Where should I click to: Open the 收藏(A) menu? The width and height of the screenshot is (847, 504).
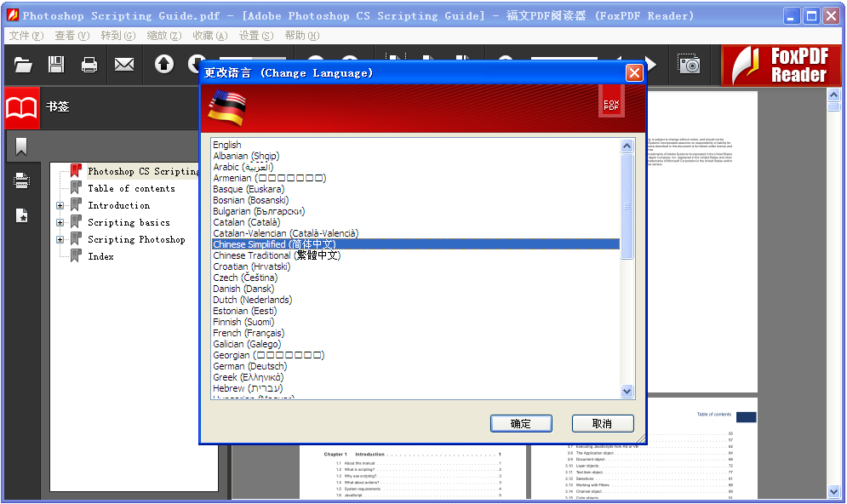pyautogui.click(x=210, y=36)
